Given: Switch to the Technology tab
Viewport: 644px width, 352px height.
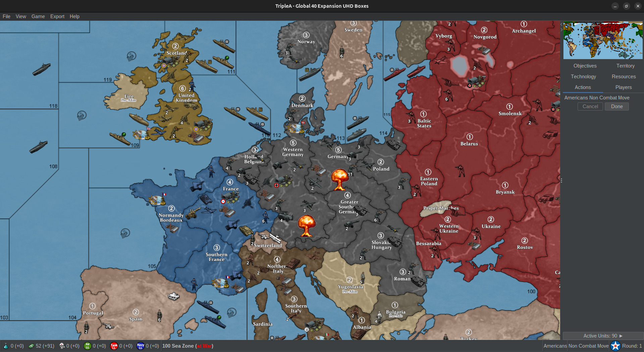Looking at the screenshot, I should (x=583, y=77).
